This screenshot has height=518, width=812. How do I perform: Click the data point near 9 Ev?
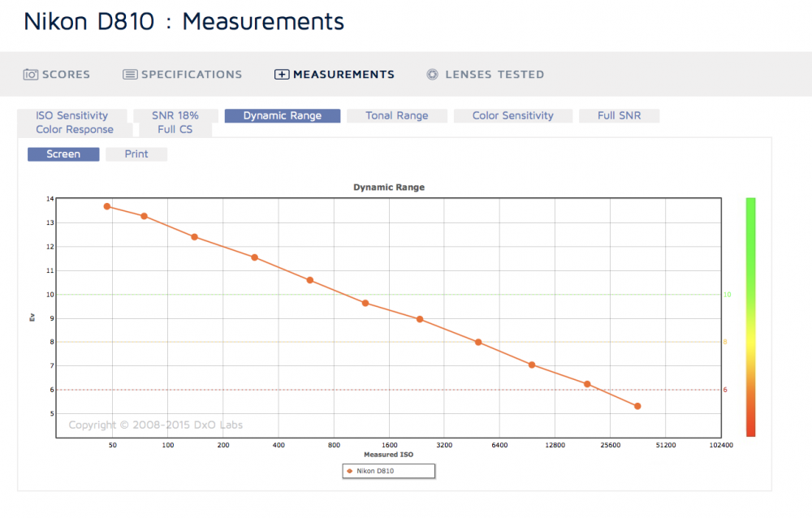(420, 319)
